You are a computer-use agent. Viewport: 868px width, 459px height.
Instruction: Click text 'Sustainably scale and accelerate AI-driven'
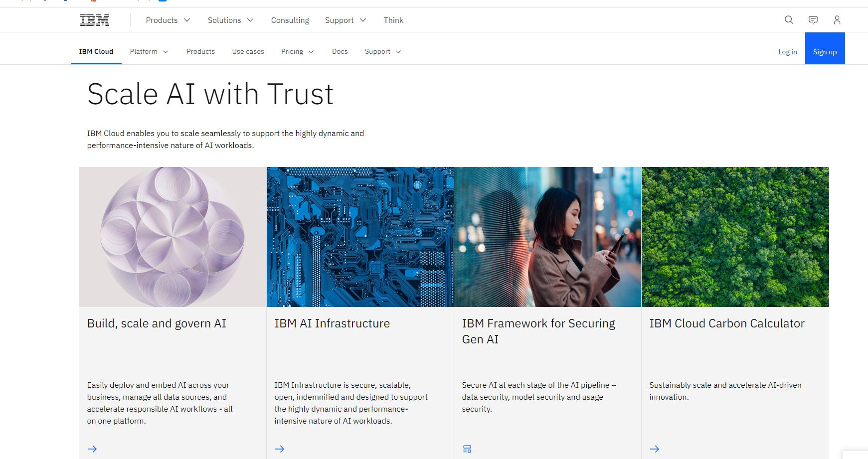point(725,385)
